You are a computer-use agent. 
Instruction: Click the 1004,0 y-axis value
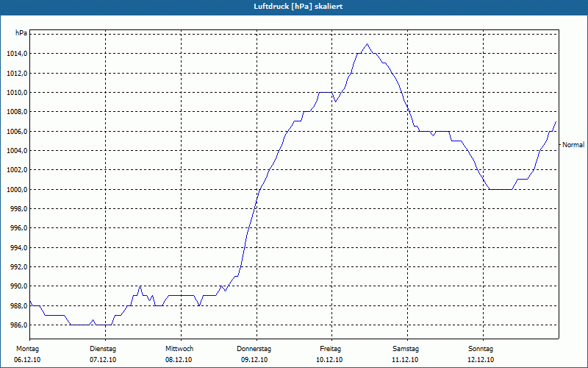click(17, 151)
